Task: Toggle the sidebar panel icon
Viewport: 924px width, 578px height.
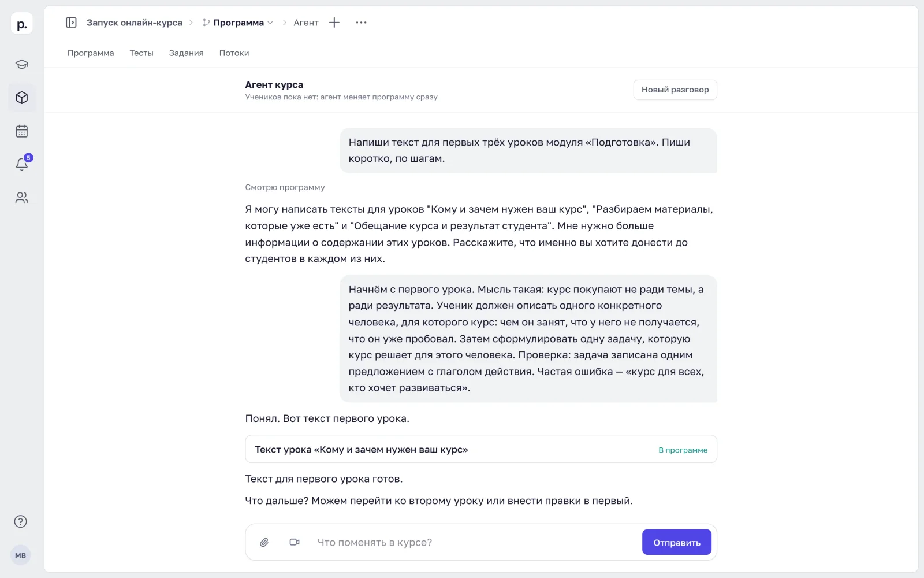Action: pos(71,23)
